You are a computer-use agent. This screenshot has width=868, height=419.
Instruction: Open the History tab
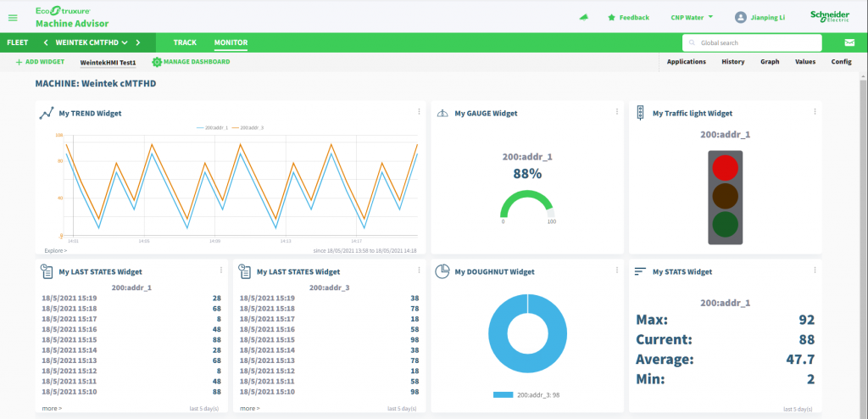(733, 62)
